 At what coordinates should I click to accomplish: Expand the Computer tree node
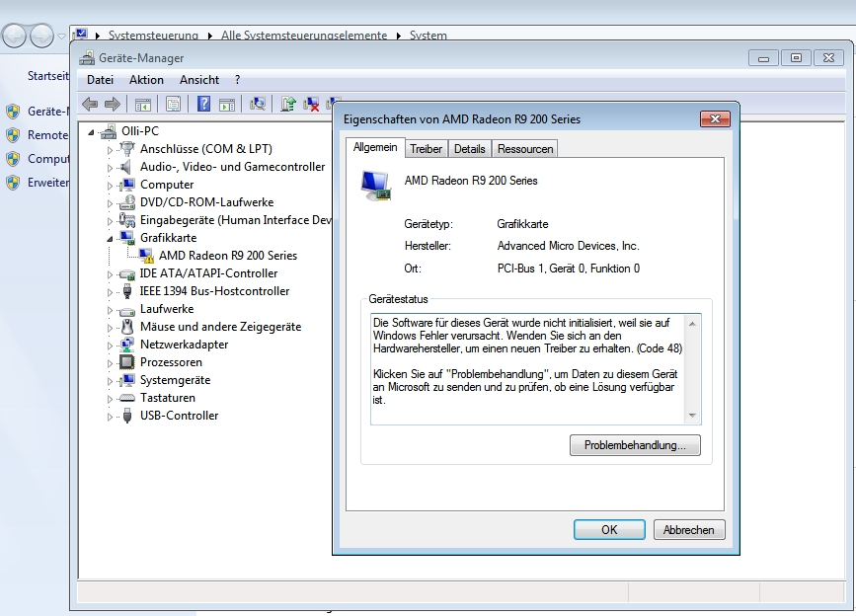[110, 186]
